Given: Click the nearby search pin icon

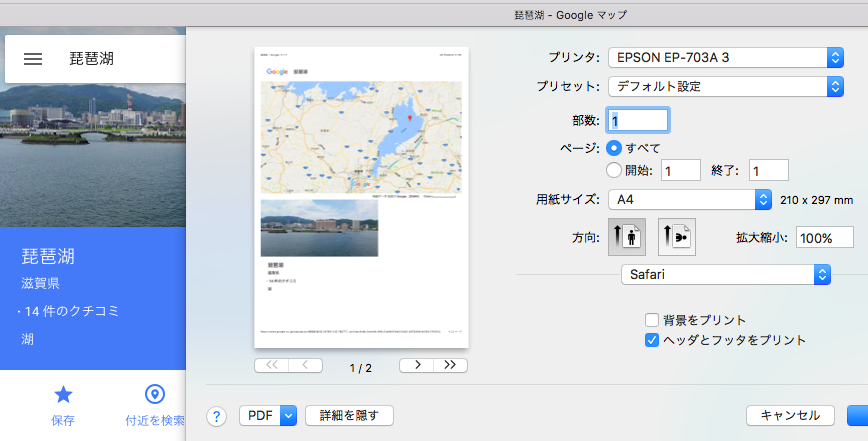Looking at the screenshot, I should click(154, 394).
